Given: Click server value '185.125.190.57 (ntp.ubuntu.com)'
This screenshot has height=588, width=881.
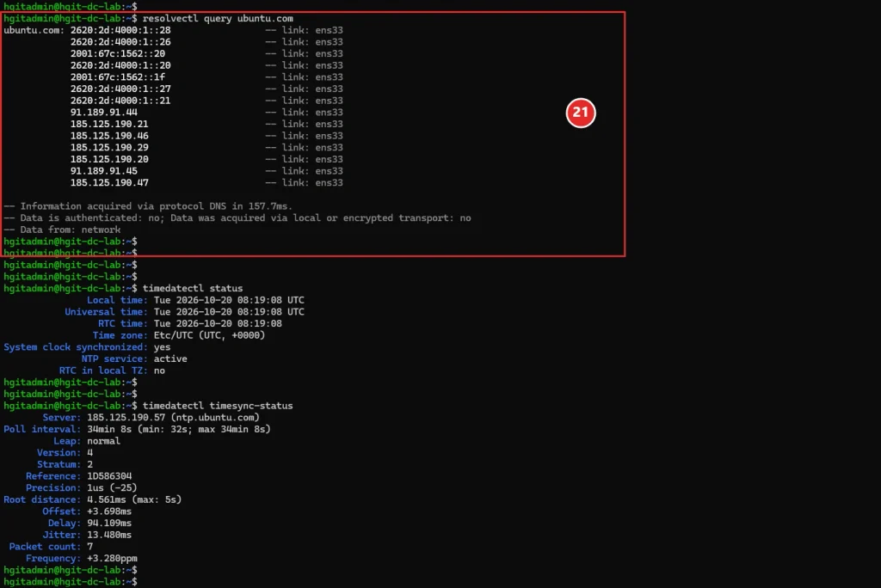Looking at the screenshot, I should click(x=173, y=417).
